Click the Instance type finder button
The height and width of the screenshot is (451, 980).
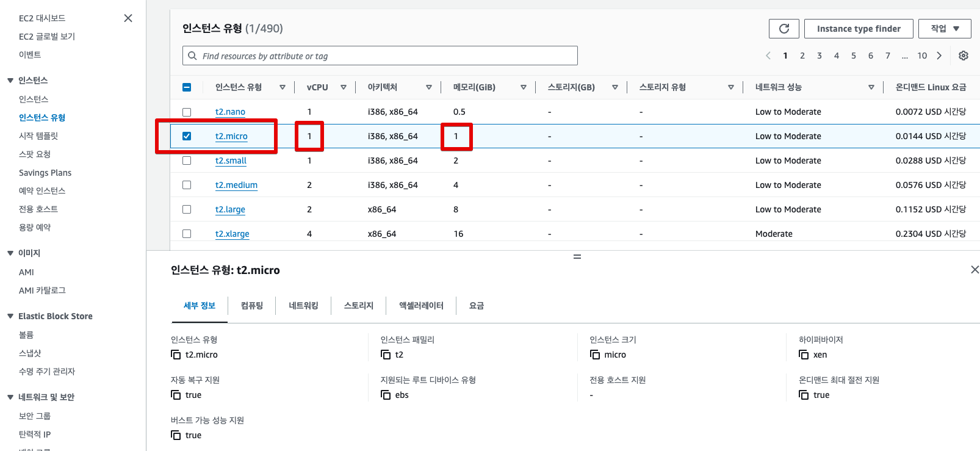pyautogui.click(x=859, y=29)
